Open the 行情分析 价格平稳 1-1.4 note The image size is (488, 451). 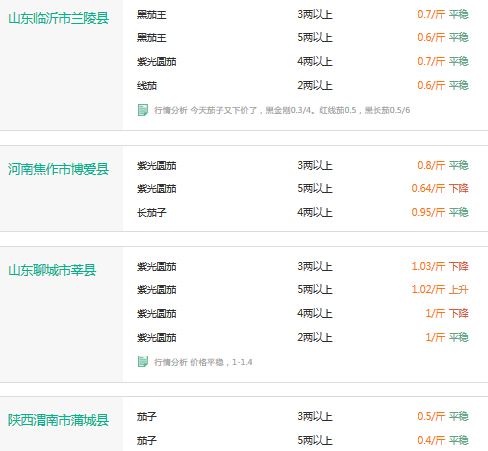[x=203, y=362]
